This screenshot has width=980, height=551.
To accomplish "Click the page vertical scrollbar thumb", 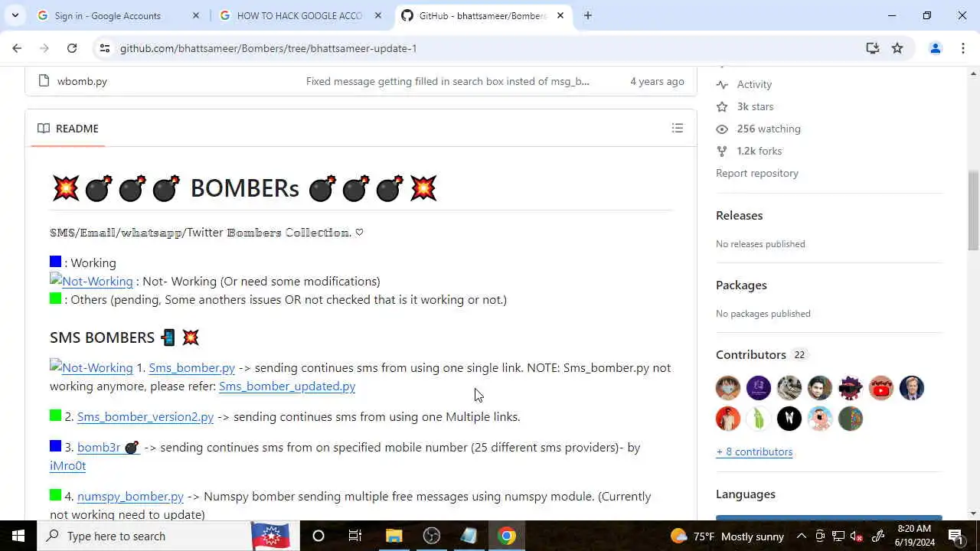I will click(973, 210).
